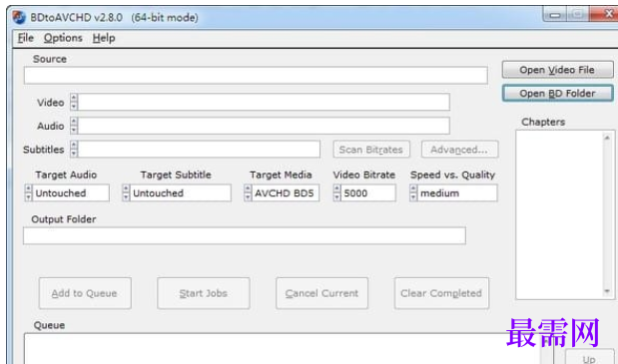Click the Scan Bitrates button
Viewport: 618px width, 364px height.
[371, 150]
